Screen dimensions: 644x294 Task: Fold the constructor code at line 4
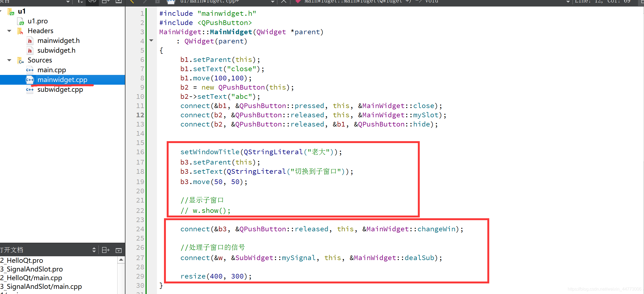click(151, 41)
